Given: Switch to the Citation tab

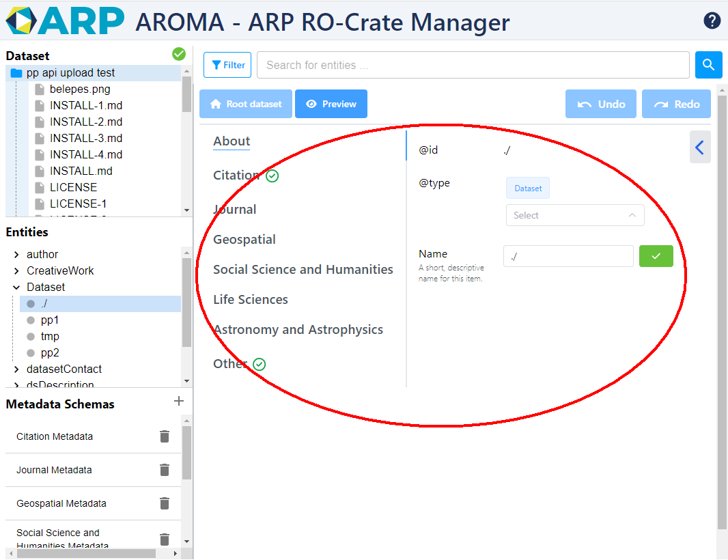Looking at the screenshot, I should (236, 175).
